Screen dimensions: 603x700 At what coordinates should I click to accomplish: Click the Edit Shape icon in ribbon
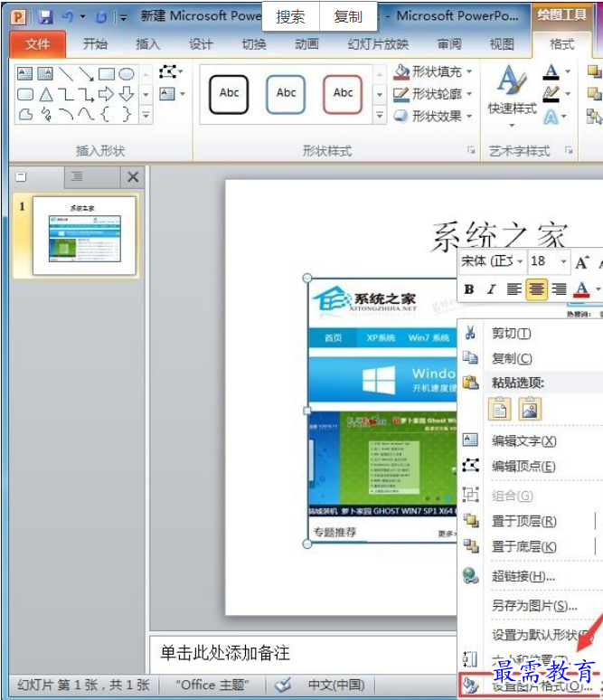pos(171,71)
